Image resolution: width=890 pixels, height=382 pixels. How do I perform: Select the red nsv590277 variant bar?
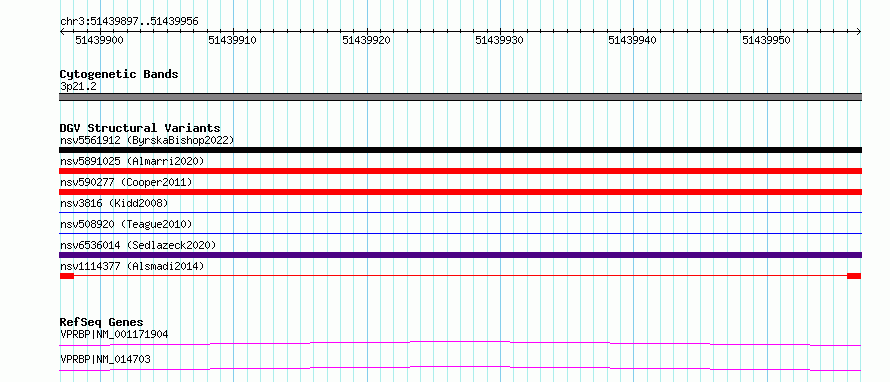460,192
